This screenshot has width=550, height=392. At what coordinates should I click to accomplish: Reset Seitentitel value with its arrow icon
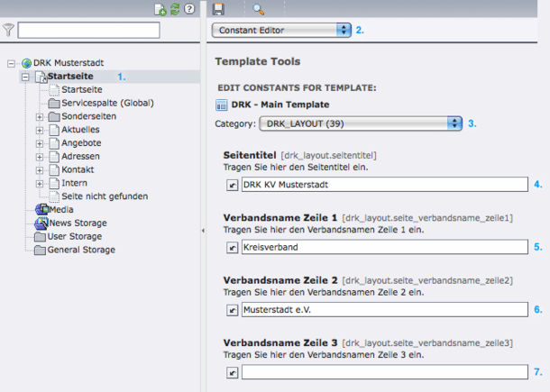click(233, 185)
